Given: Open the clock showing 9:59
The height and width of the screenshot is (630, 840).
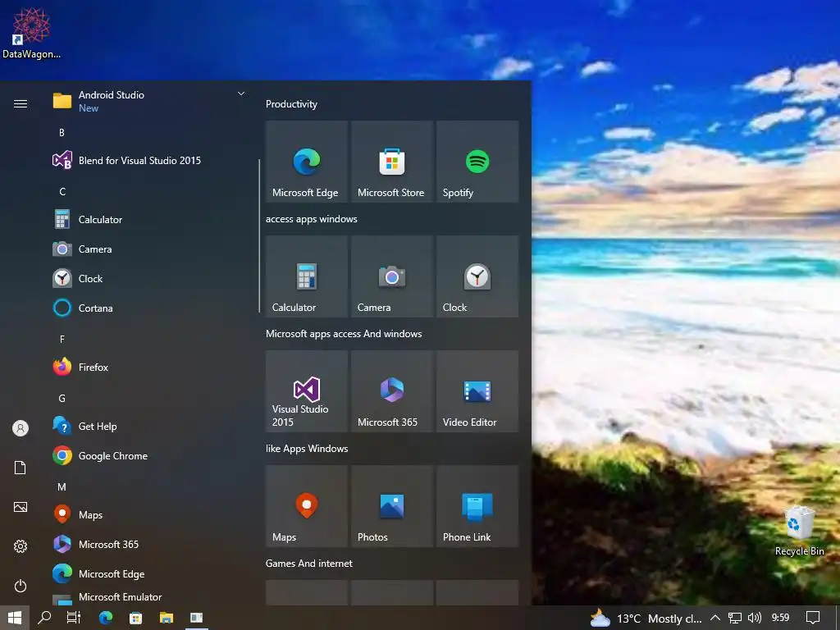Looking at the screenshot, I should tap(781, 619).
